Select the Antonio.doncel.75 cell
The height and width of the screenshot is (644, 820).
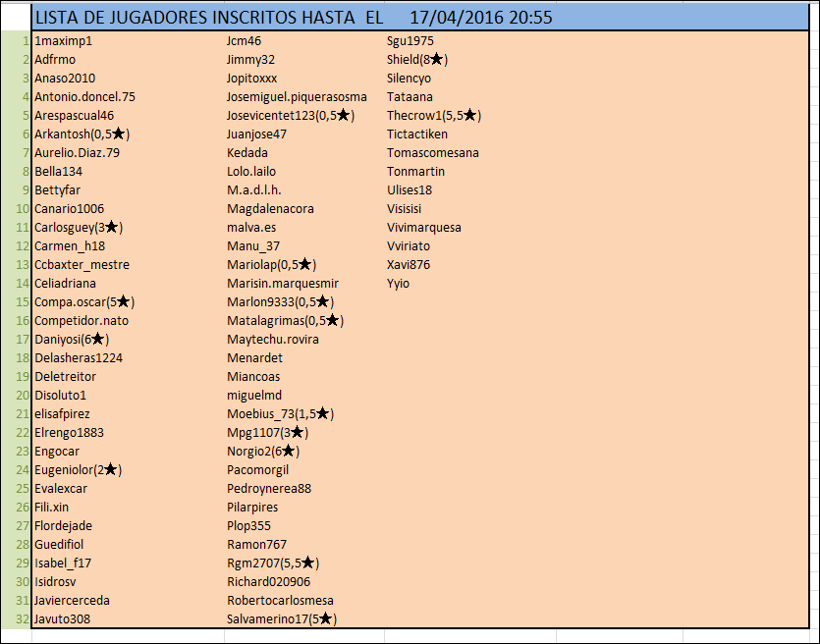point(84,97)
